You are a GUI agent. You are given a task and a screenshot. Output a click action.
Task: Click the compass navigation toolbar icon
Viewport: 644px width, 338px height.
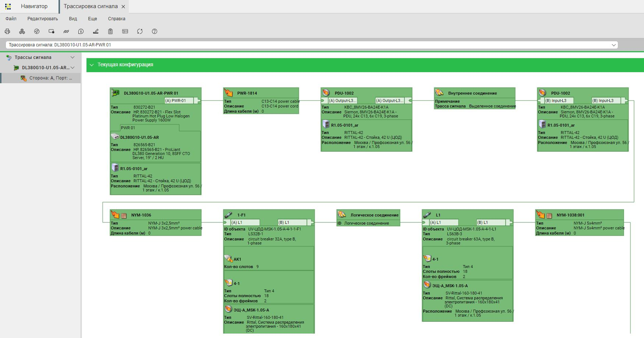point(37,32)
